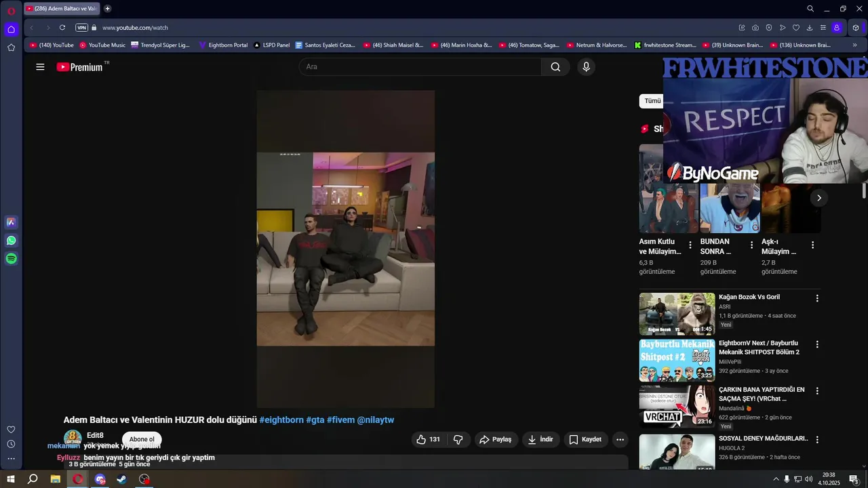Open the 'LSPD Panel' bookmark
Screen dimensions: 868x488
point(271,45)
